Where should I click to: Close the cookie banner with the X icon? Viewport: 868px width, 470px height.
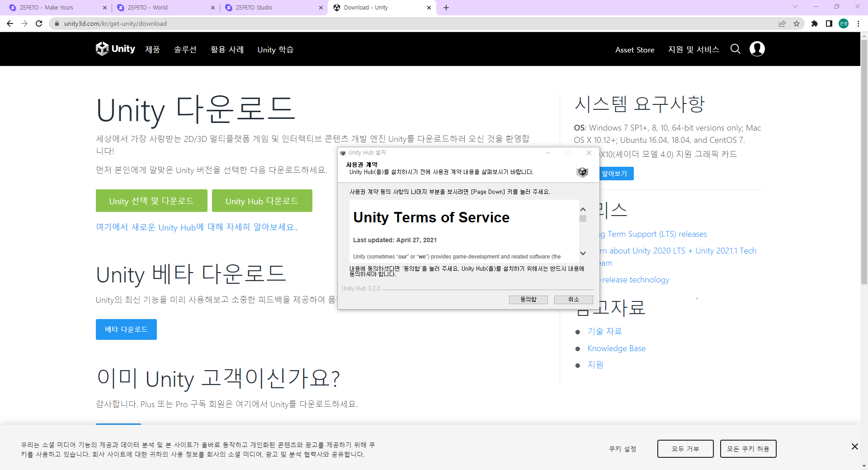coord(854,446)
